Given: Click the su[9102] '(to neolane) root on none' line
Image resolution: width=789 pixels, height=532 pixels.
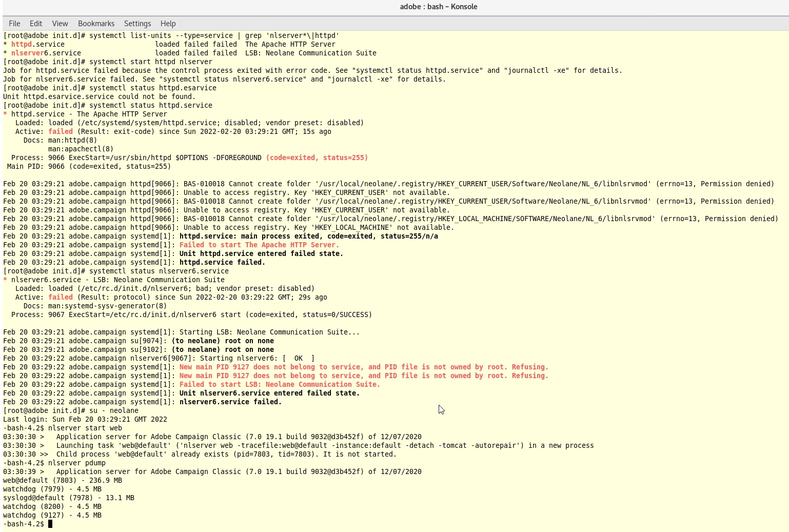Looking at the screenshot, I should pyautogui.click(x=139, y=350).
